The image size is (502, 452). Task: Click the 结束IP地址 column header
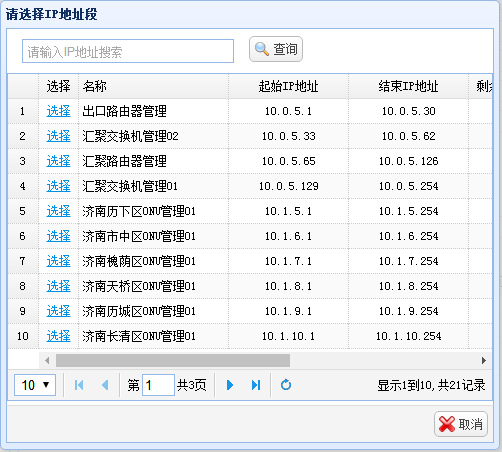click(x=408, y=86)
